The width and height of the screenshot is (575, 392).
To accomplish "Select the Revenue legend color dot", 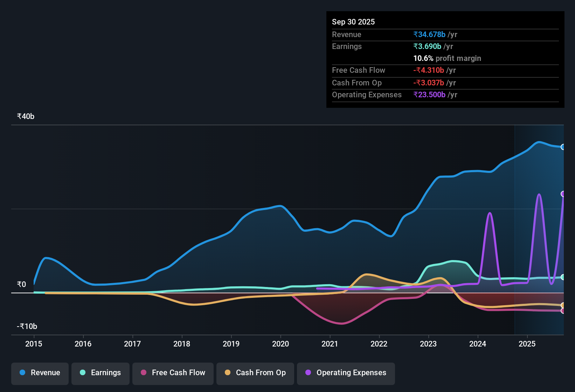I will (22, 373).
